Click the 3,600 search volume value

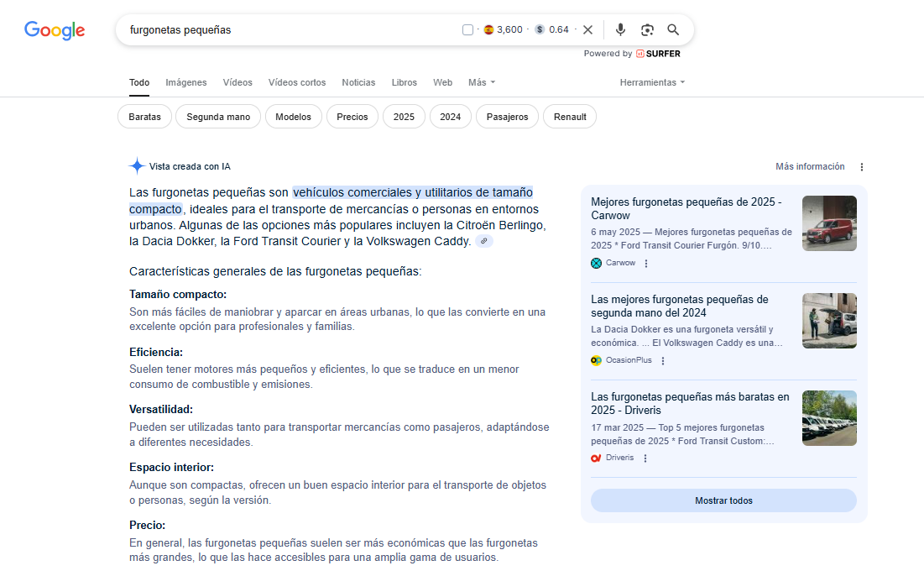pyautogui.click(x=509, y=29)
